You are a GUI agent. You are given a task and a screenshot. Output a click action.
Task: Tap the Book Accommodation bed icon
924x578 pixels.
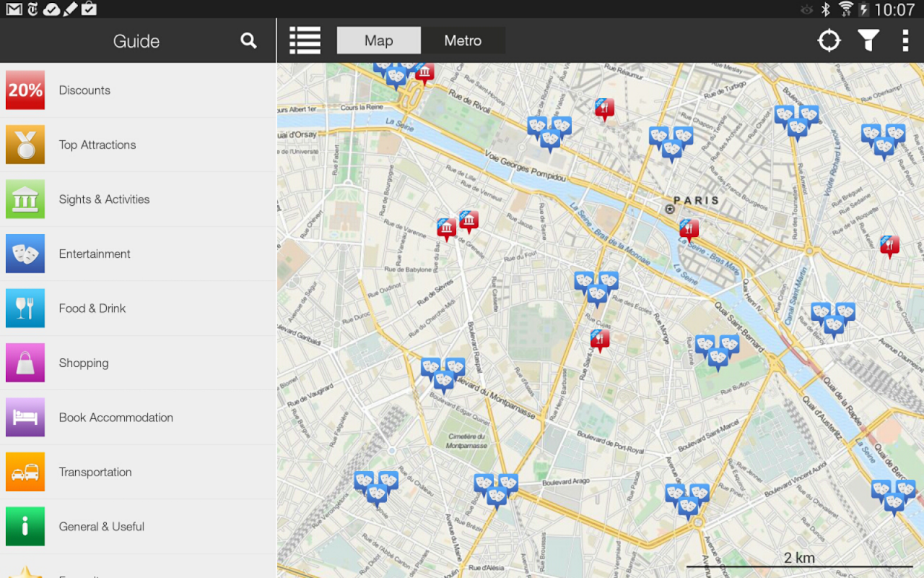(25, 417)
